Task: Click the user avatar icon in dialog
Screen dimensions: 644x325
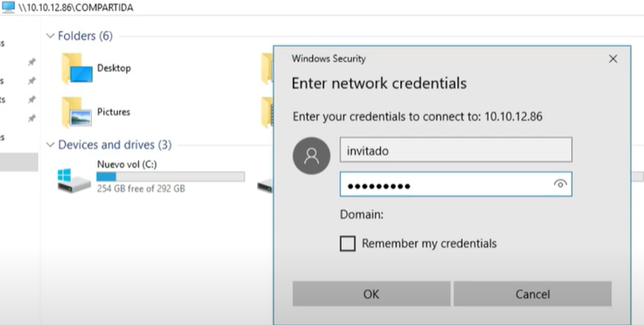Action: click(312, 156)
